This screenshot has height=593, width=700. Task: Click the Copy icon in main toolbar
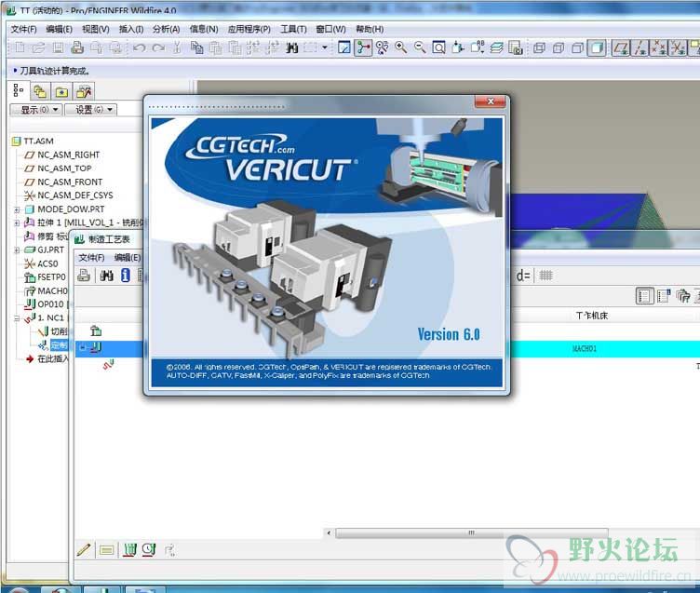click(197, 47)
